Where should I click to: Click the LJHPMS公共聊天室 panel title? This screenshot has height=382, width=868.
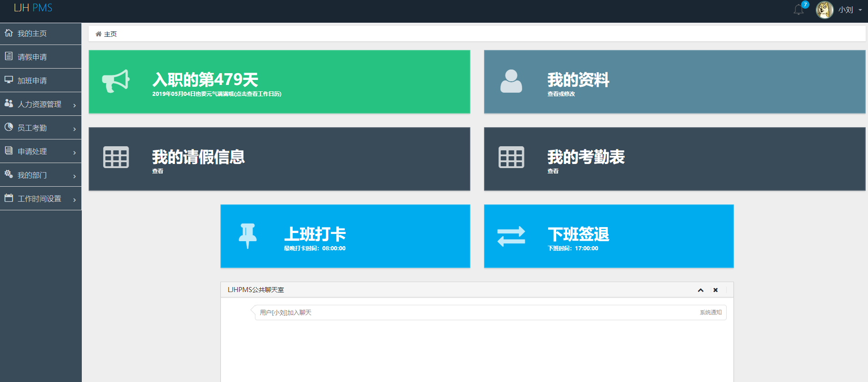tap(256, 290)
